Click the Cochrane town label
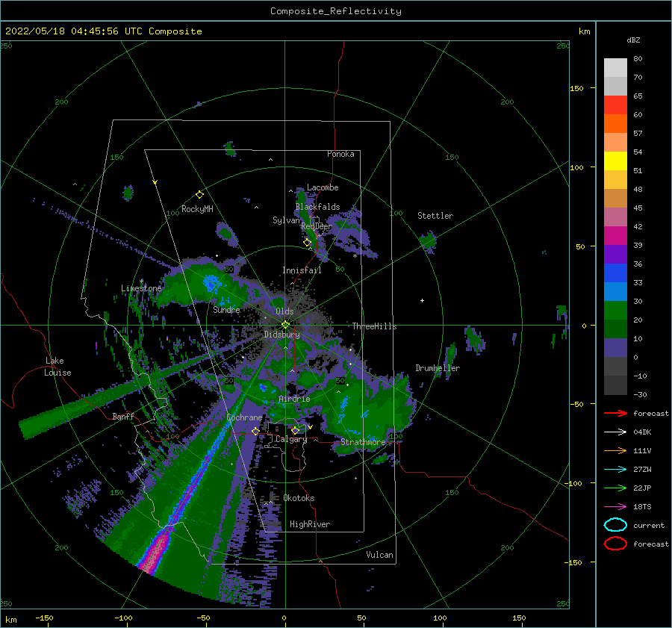Viewport: 672px width, 628px height. [244, 417]
